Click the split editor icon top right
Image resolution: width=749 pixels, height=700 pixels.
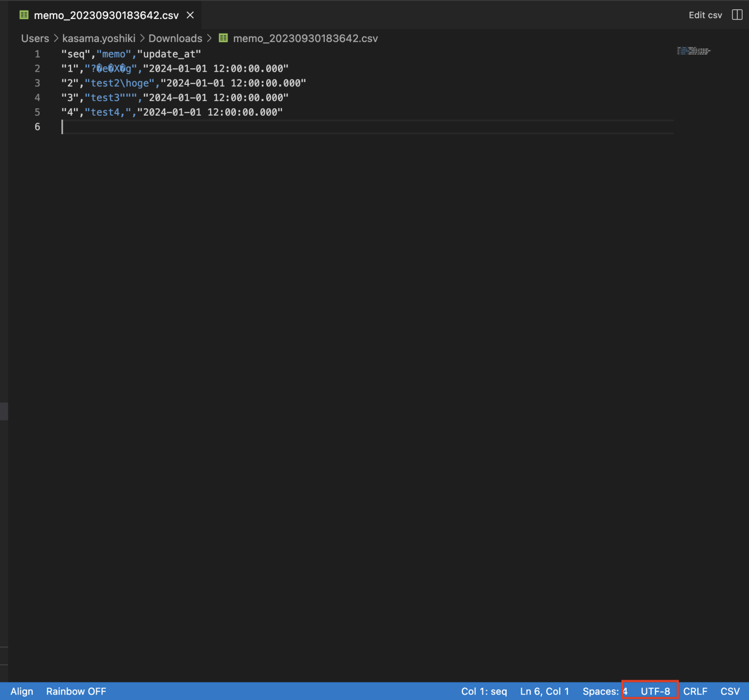(x=736, y=15)
